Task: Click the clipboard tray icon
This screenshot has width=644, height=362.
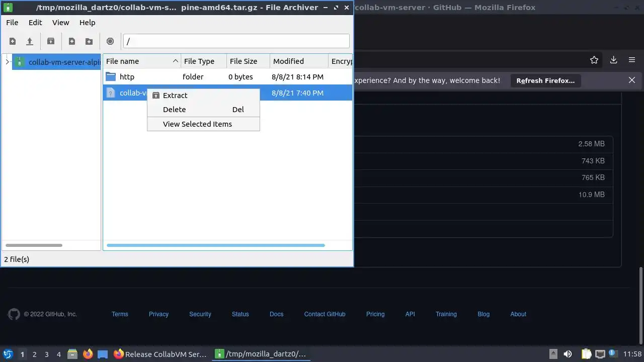Action: pos(586,354)
